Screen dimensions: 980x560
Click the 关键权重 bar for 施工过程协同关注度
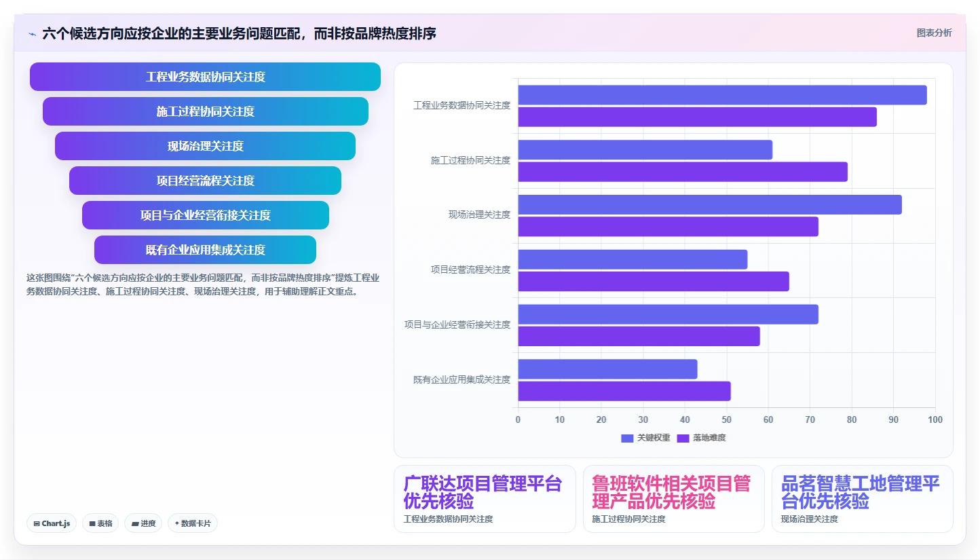click(x=645, y=150)
